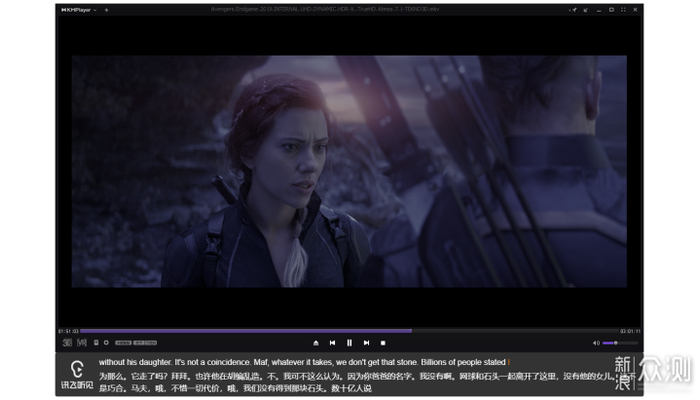
Task: Adjust the volume slider
Action: 621,343
